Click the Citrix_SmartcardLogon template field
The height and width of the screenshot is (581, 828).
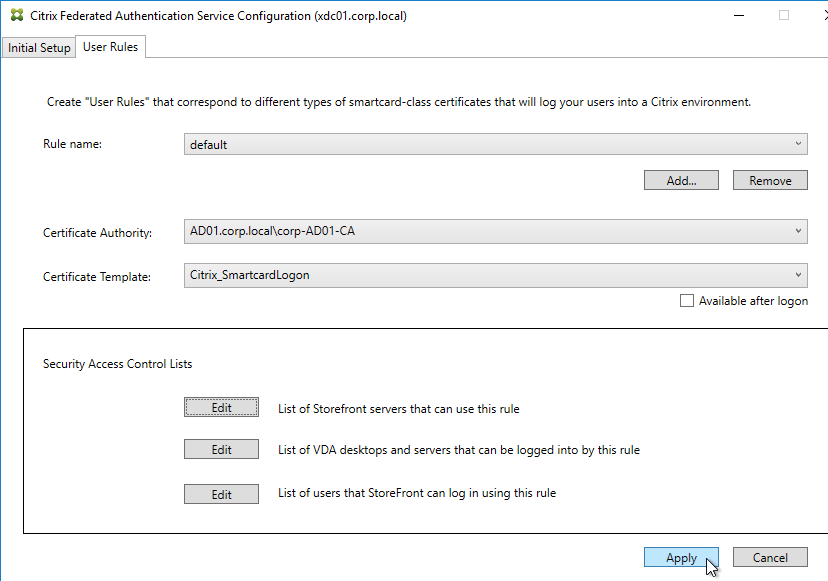495,275
